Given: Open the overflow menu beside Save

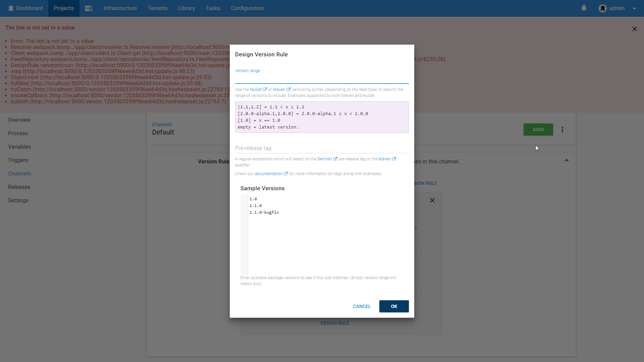Looking at the screenshot, I should click(562, 130).
